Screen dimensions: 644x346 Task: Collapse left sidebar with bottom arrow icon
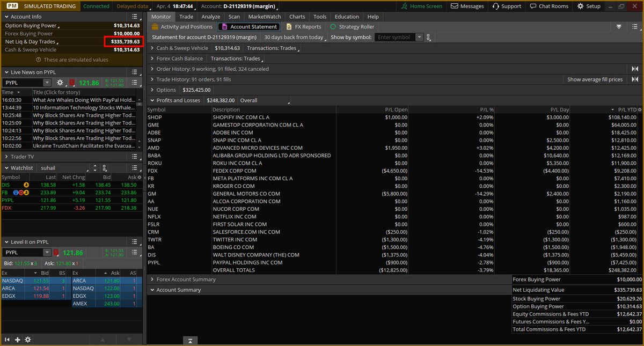pos(8,340)
